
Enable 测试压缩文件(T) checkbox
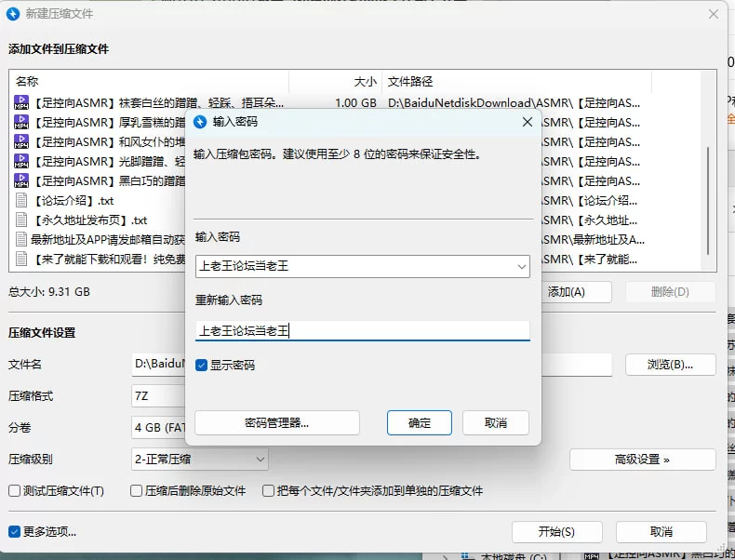[15, 490]
